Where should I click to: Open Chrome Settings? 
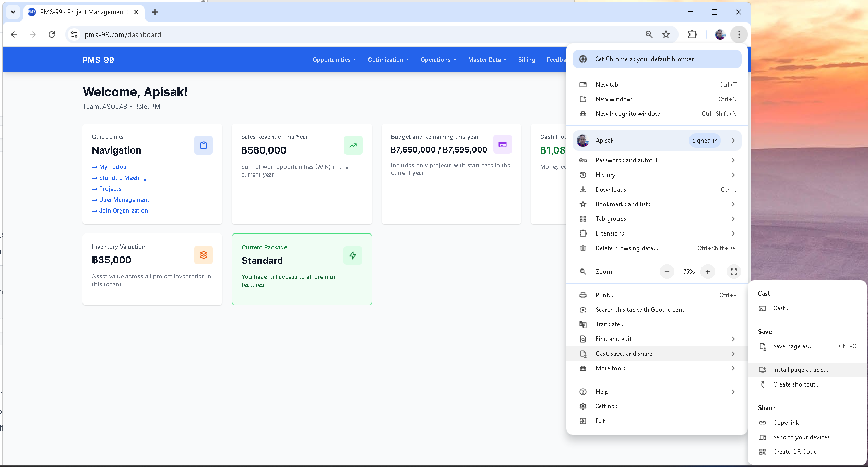(657, 406)
